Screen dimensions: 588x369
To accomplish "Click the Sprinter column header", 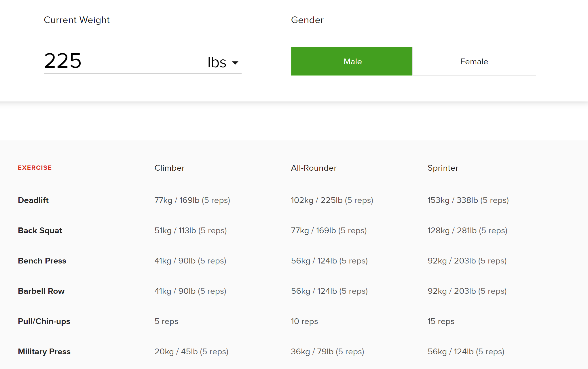I will [443, 168].
